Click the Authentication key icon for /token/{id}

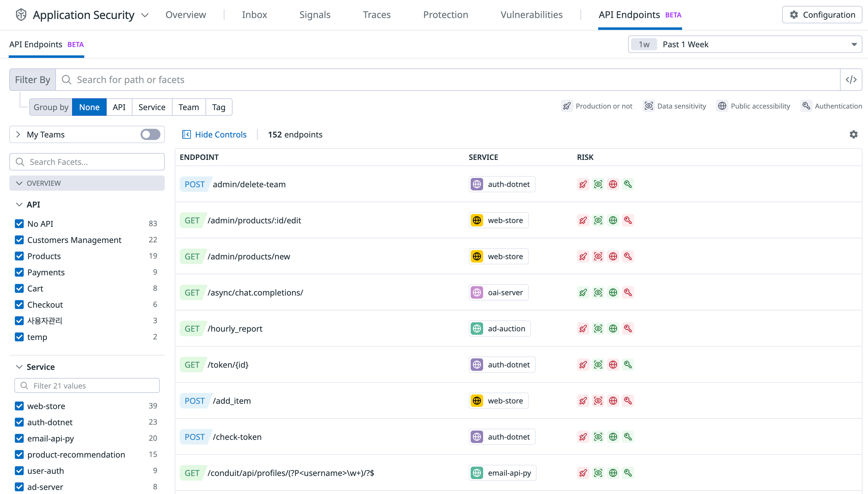[628, 364]
